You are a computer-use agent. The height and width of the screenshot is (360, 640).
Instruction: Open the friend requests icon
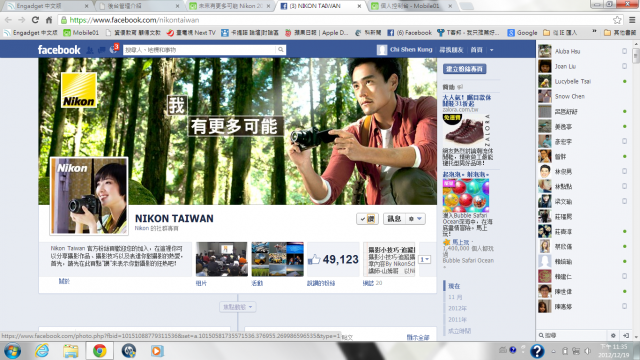pos(90,50)
